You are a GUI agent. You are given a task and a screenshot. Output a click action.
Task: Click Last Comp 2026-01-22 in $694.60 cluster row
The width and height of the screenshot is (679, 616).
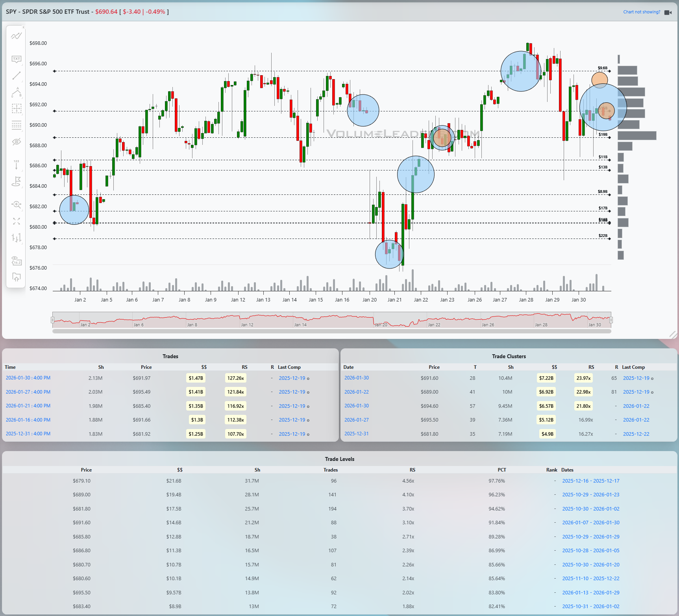(x=636, y=406)
